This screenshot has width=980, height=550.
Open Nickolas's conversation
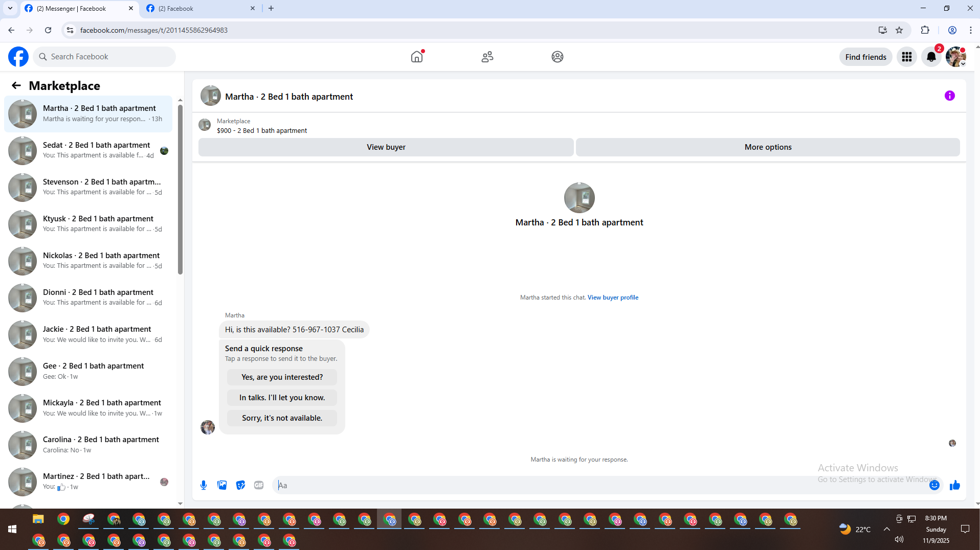click(x=88, y=261)
